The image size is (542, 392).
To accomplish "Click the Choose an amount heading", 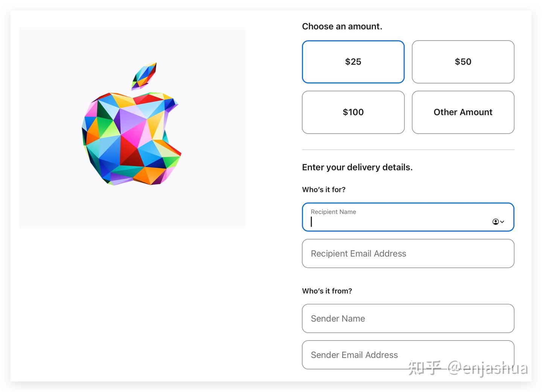I will [342, 26].
